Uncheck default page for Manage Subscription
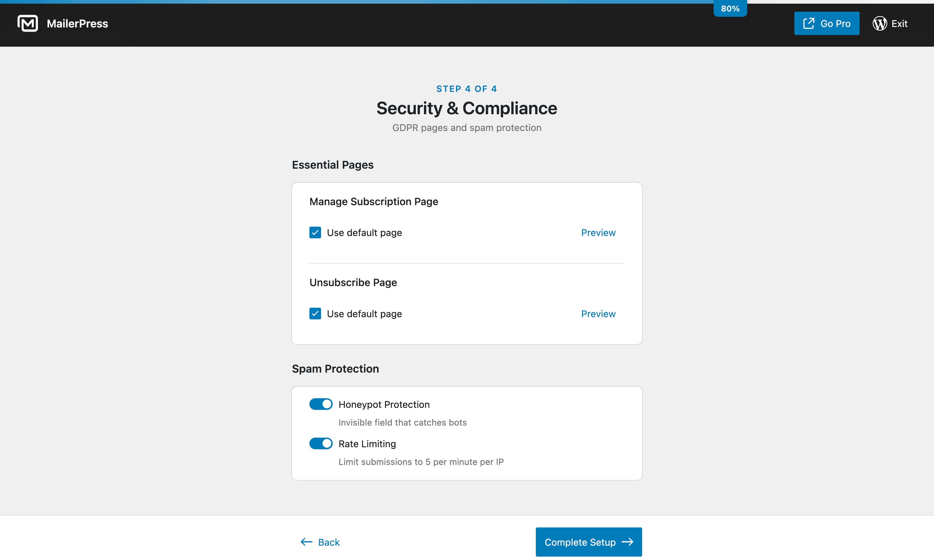 (x=315, y=232)
